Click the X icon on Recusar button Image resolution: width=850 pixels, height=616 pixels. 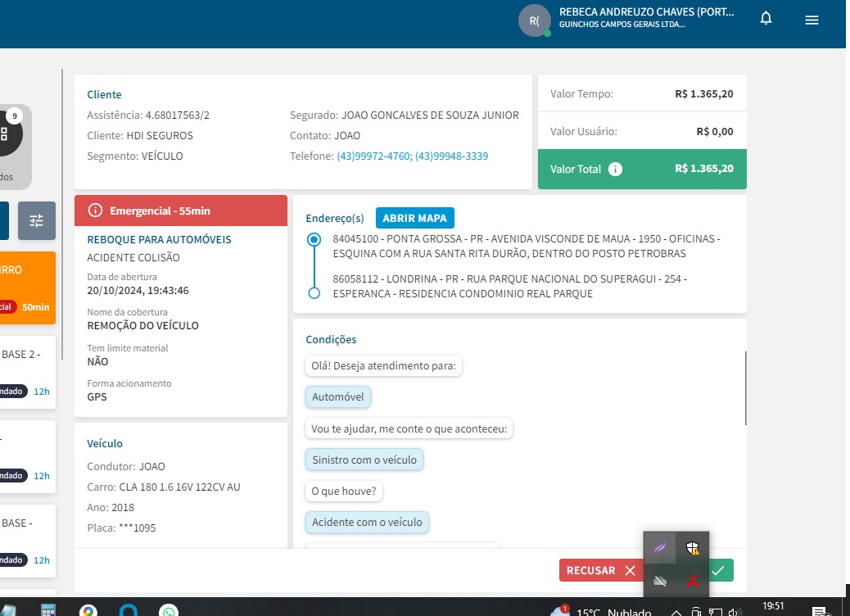(630, 570)
